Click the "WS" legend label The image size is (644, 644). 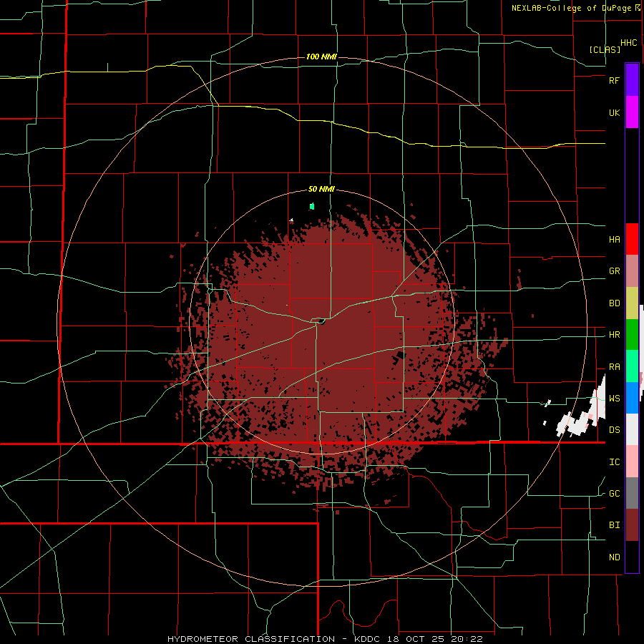point(614,399)
